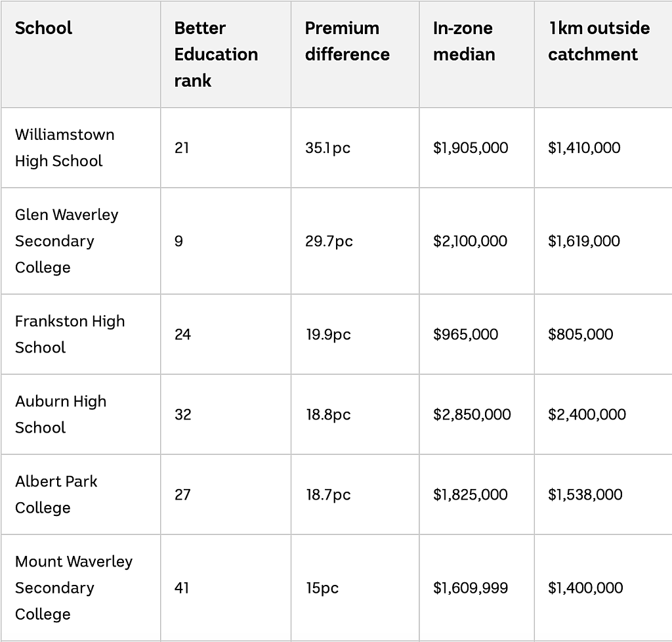Click the $2,400,000 outside catchment value
Viewport: 672px width, 642px height.
(587, 414)
